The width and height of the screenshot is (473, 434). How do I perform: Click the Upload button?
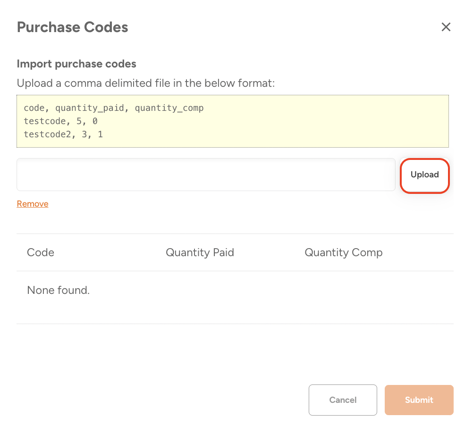[424, 175]
